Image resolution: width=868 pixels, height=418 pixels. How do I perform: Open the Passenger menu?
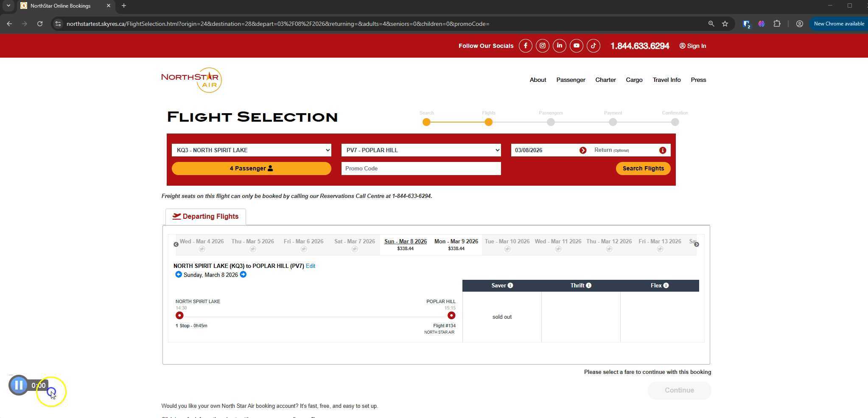(571, 80)
